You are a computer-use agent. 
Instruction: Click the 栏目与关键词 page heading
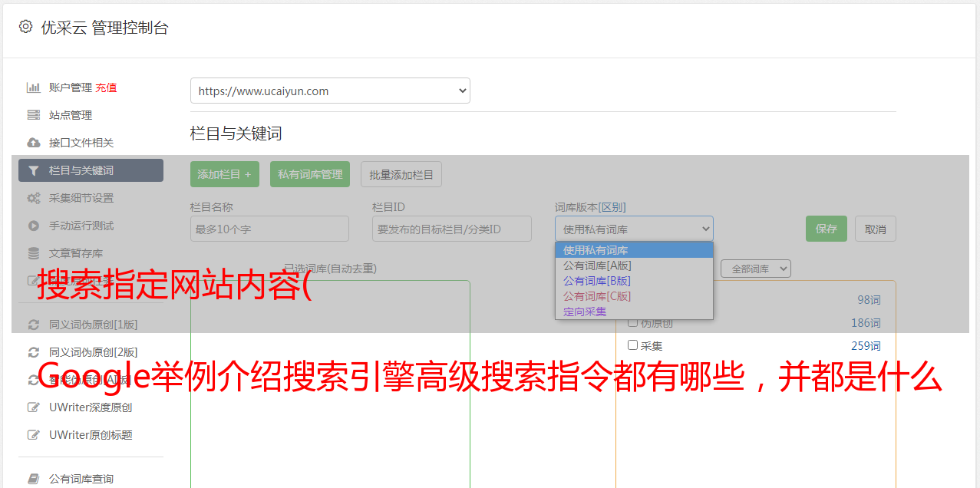coord(236,134)
